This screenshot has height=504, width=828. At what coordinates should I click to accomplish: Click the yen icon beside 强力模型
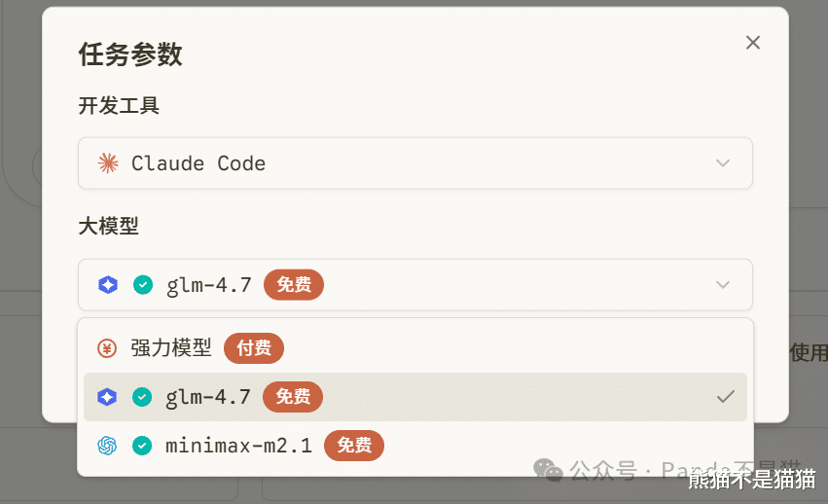pos(107,348)
